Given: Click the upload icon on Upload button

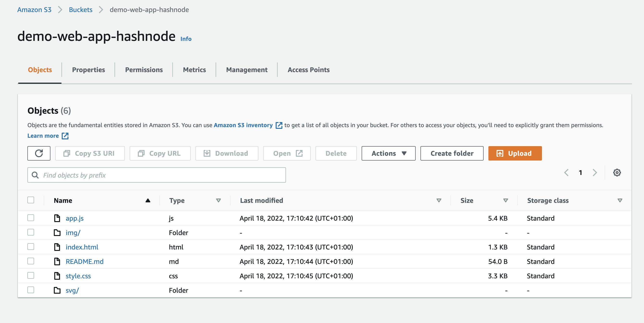Looking at the screenshot, I should point(500,153).
